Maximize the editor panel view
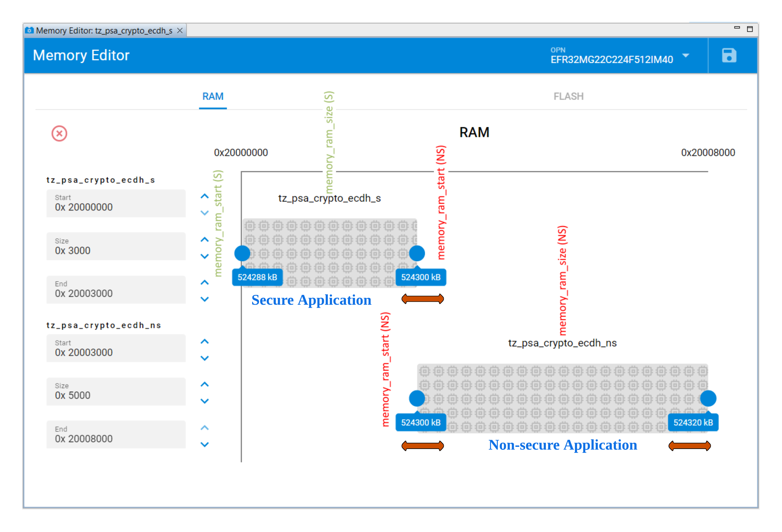This screenshot has height=532, width=782. [750, 29]
